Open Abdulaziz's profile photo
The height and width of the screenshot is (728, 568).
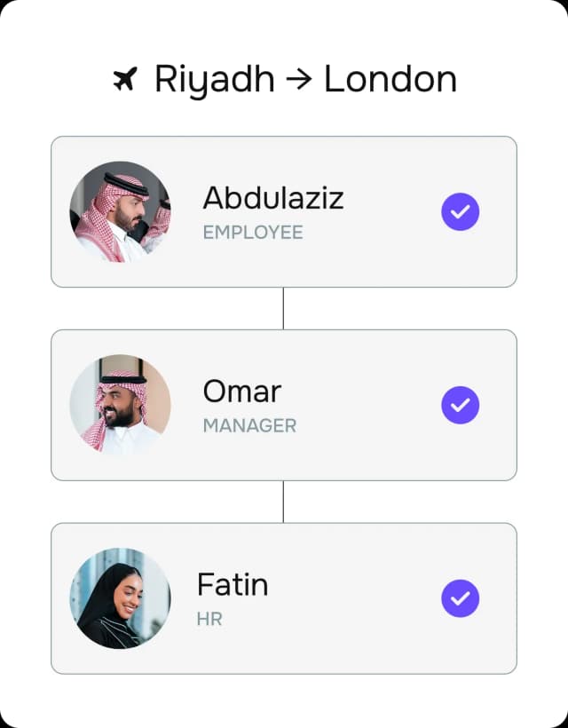click(120, 211)
